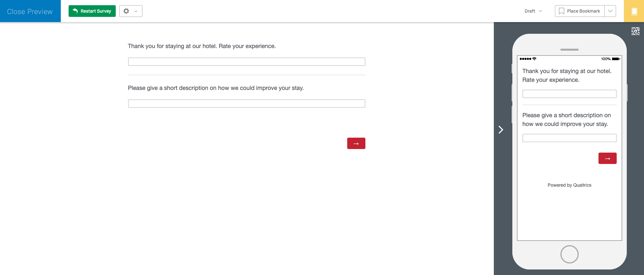
Task: Close the survey preview
Action: click(x=30, y=11)
